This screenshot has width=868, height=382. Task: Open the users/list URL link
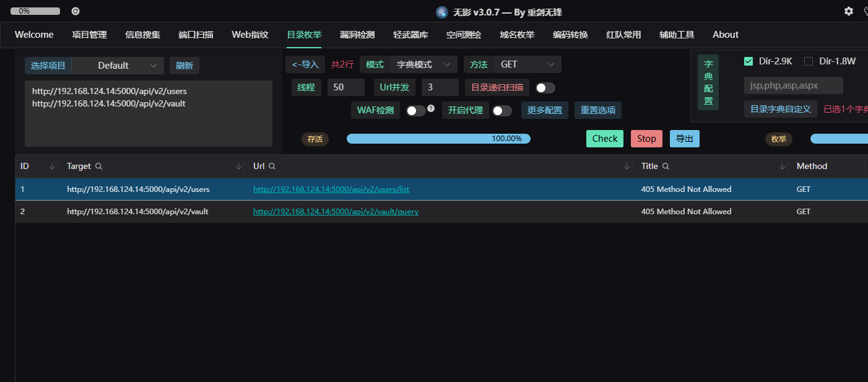(331, 189)
